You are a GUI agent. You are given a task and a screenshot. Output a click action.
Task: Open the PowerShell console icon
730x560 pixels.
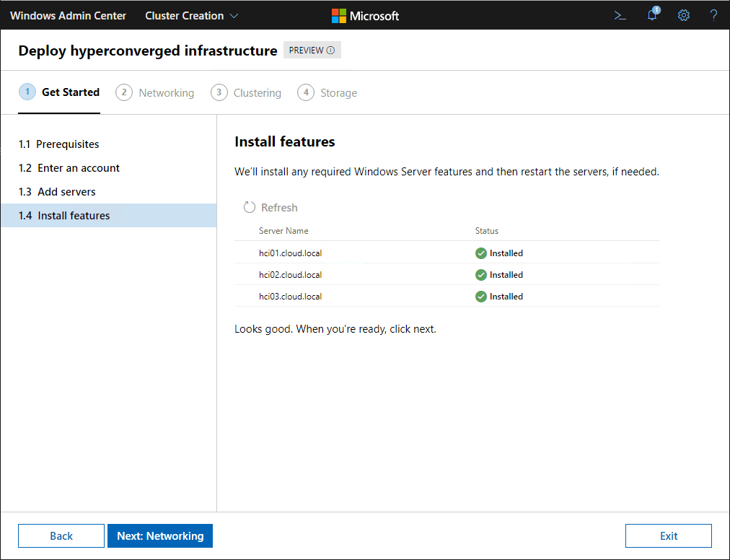(x=620, y=15)
